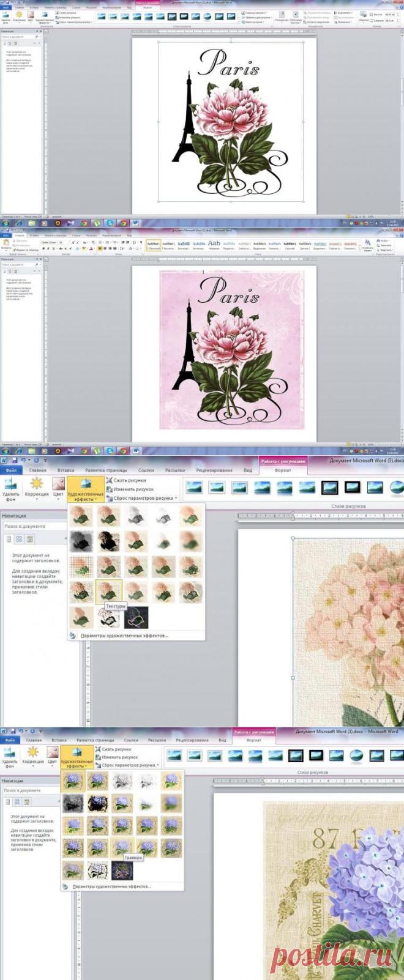Switch to Ссылки tab in pink-hydrangea window
Image resolution: width=404 pixels, height=980 pixels.
pos(146,470)
